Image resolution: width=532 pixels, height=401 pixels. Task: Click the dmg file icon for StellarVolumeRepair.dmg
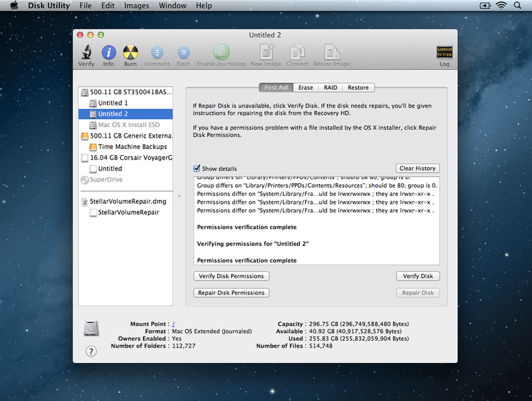pos(85,202)
